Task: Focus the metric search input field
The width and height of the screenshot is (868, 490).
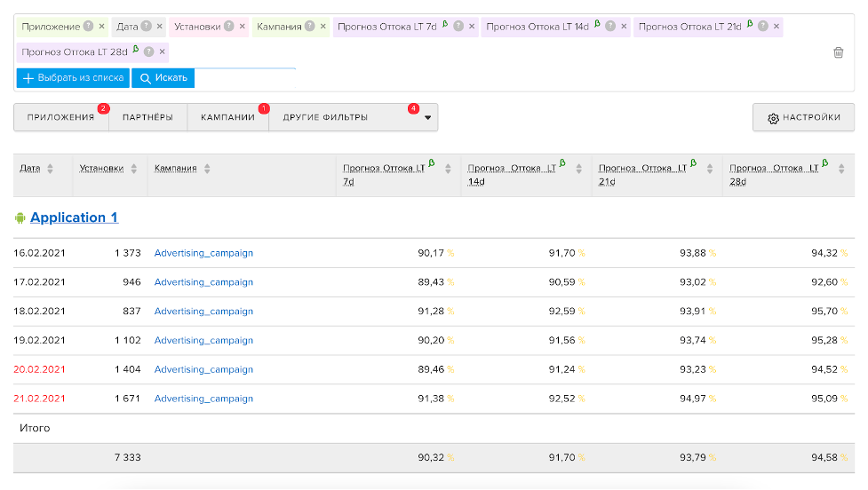Action: [245, 78]
